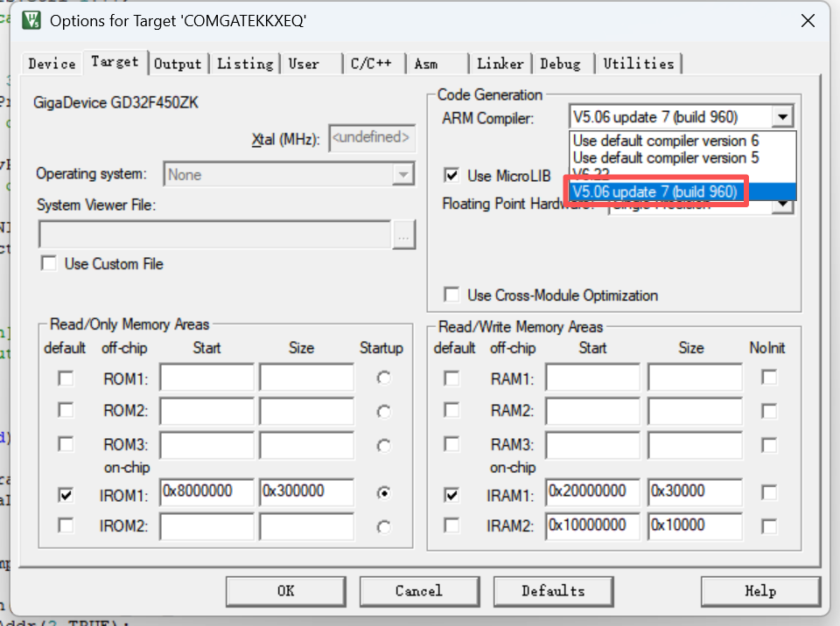The height and width of the screenshot is (626, 840).
Task: Choose Use default compiler version 6
Action: click(666, 140)
